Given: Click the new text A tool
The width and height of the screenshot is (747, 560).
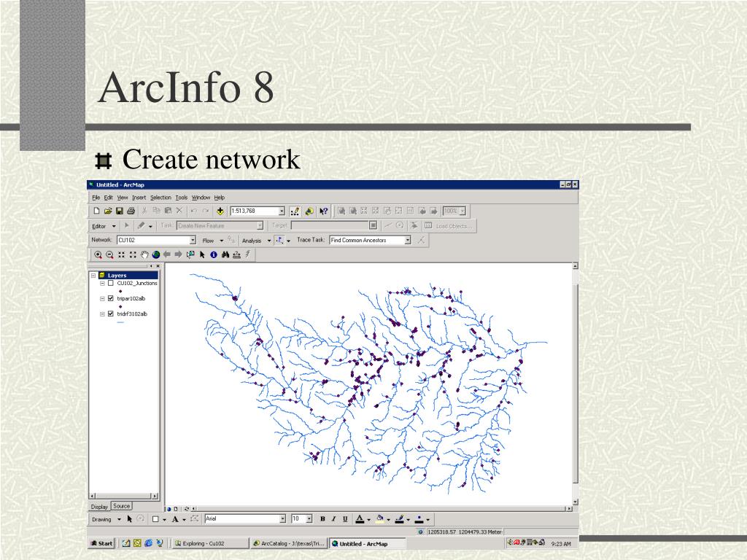Looking at the screenshot, I should coord(175,519).
